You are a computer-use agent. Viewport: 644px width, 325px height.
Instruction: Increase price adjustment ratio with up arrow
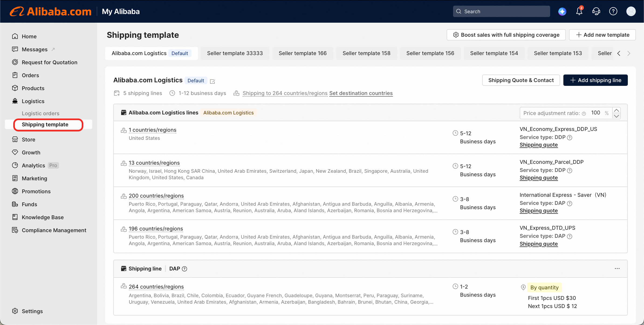click(x=616, y=110)
